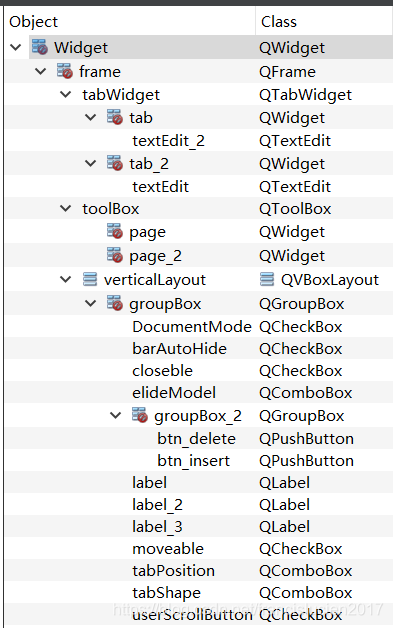Select the userScrollButton object

pyautogui.click(x=192, y=615)
